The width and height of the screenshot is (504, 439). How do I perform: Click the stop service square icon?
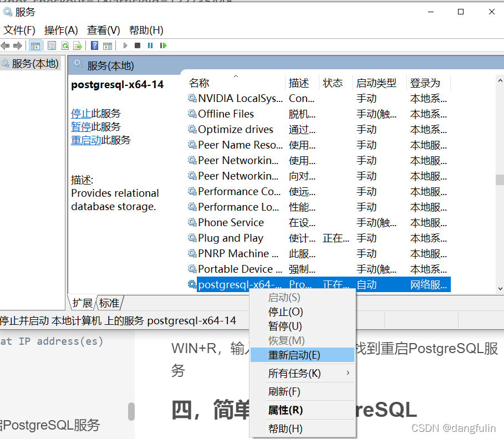pyautogui.click(x=138, y=45)
